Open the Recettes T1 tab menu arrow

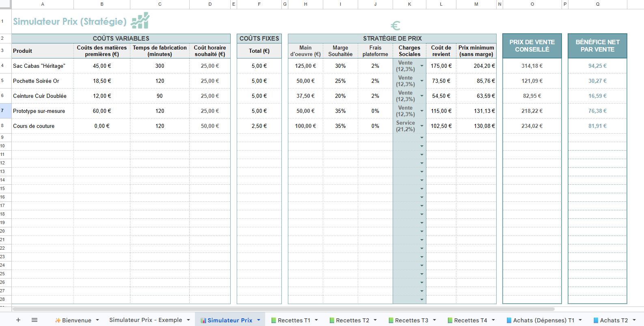click(x=316, y=320)
